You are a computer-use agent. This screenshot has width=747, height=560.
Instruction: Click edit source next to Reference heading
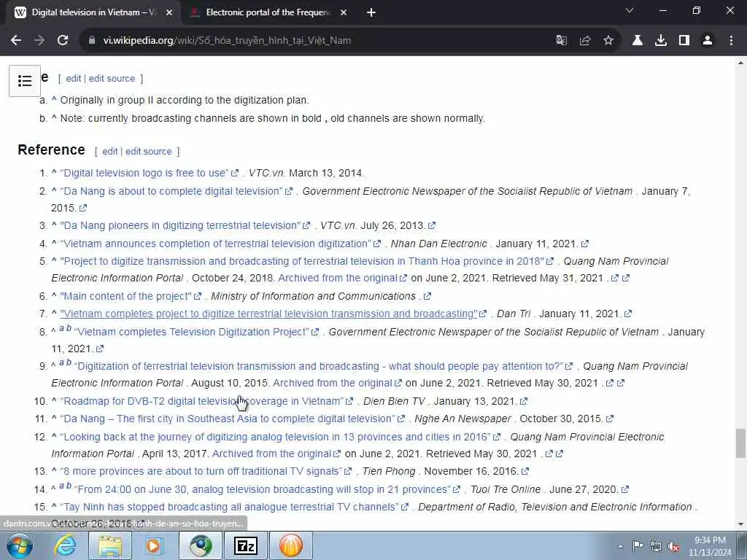tap(148, 152)
